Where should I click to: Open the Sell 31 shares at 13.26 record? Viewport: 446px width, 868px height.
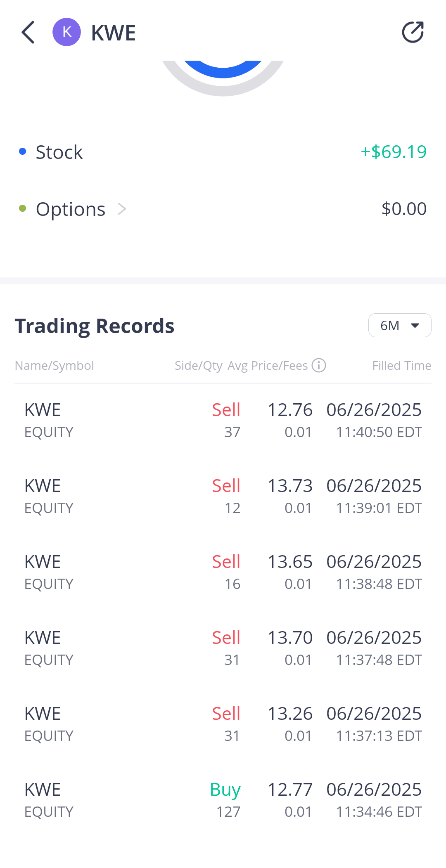223,724
